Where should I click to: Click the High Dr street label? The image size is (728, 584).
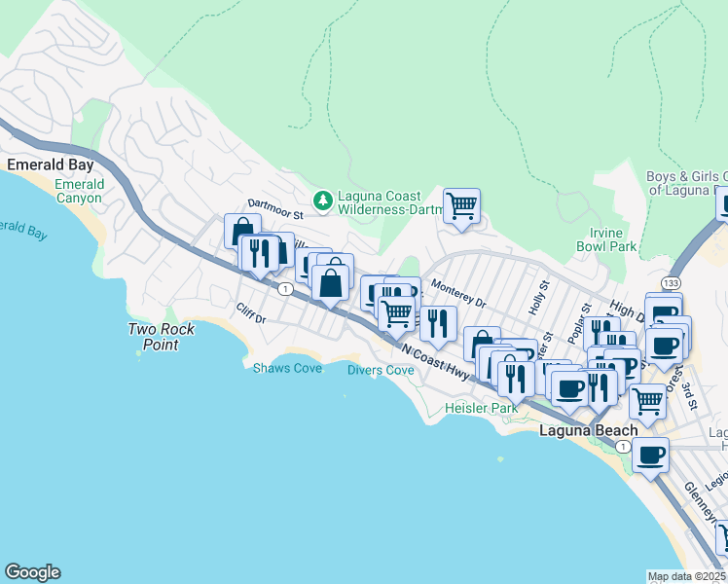[627, 312]
